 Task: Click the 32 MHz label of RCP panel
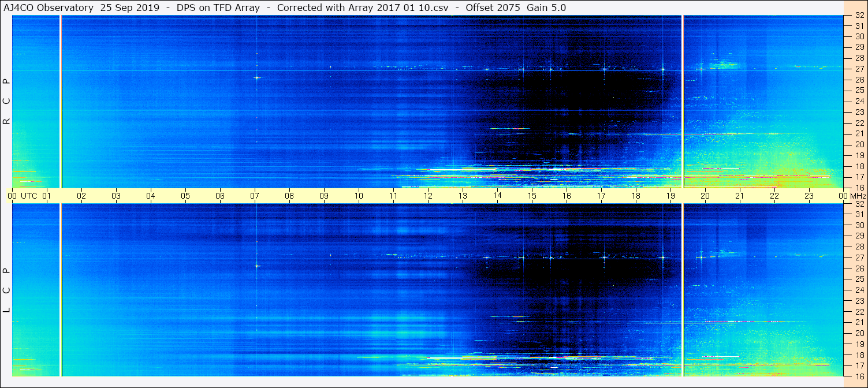859,16
